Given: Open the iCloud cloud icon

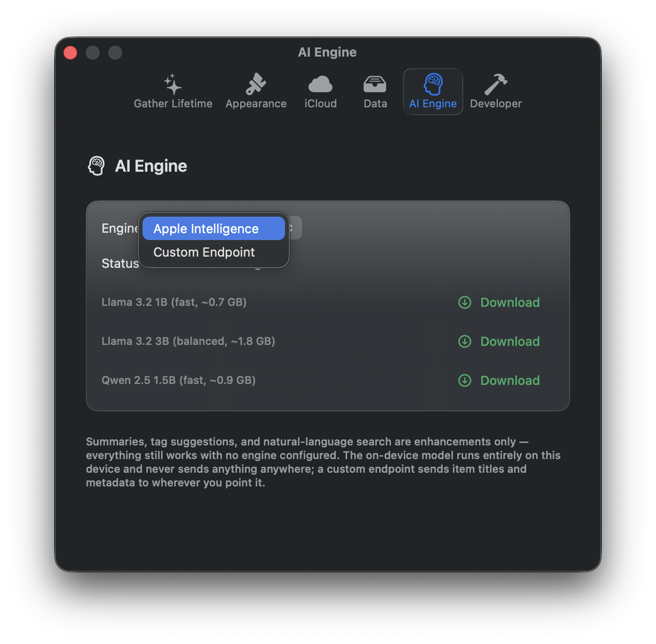Looking at the screenshot, I should [x=320, y=84].
